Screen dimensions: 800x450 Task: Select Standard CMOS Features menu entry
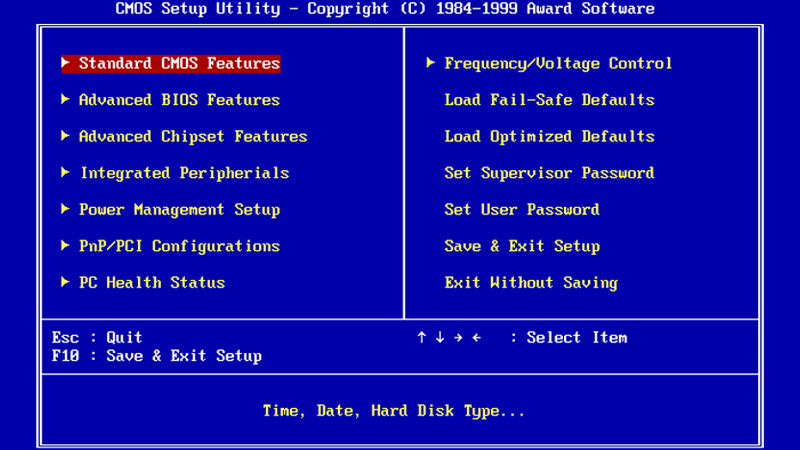(179, 63)
